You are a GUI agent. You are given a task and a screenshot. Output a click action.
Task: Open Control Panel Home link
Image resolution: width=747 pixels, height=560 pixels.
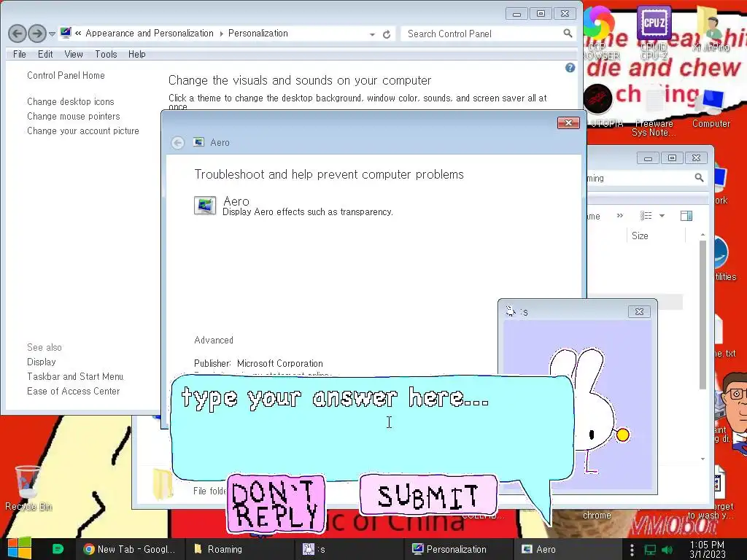coord(66,75)
